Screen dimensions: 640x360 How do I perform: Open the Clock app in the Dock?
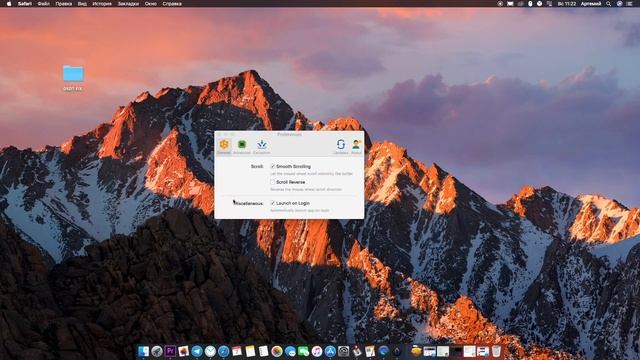(x=210, y=351)
